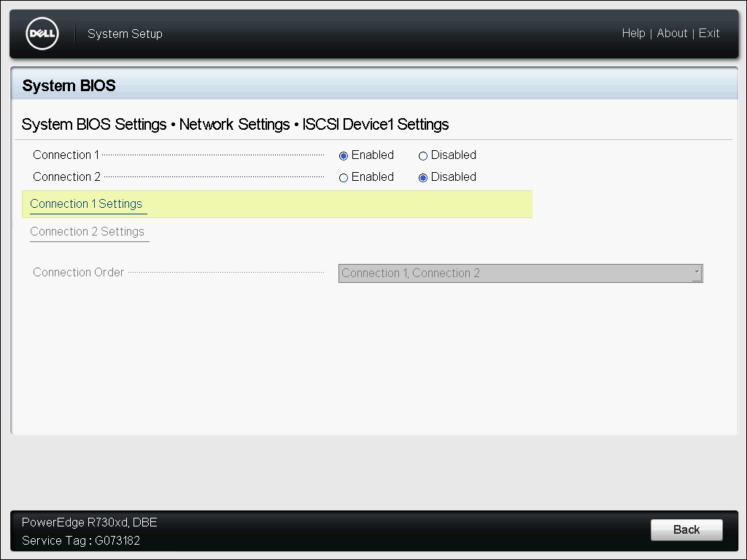The width and height of the screenshot is (747, 560).
Task: Open Connection 2 Settings link
Action: pos(87,232)
